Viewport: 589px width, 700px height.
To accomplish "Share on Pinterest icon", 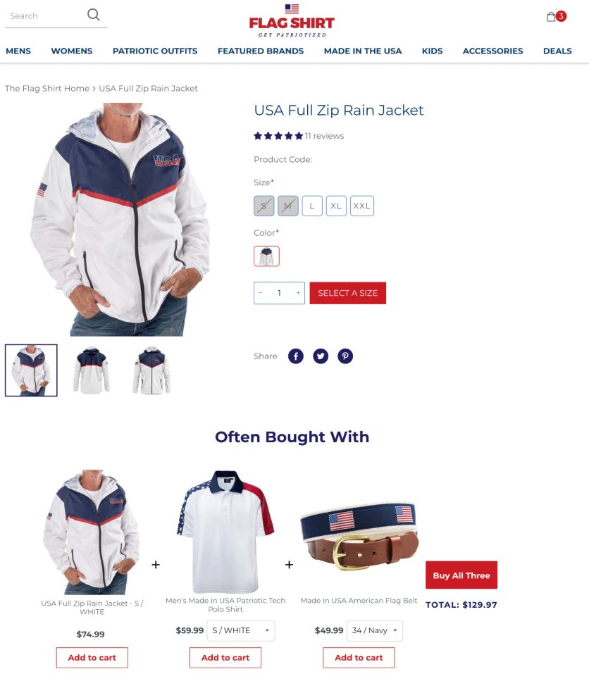I will [x=345, y=356].
